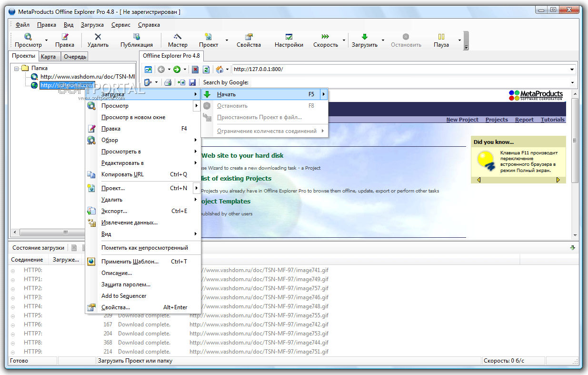Select Копировать URL from context menu

point(122,174)
